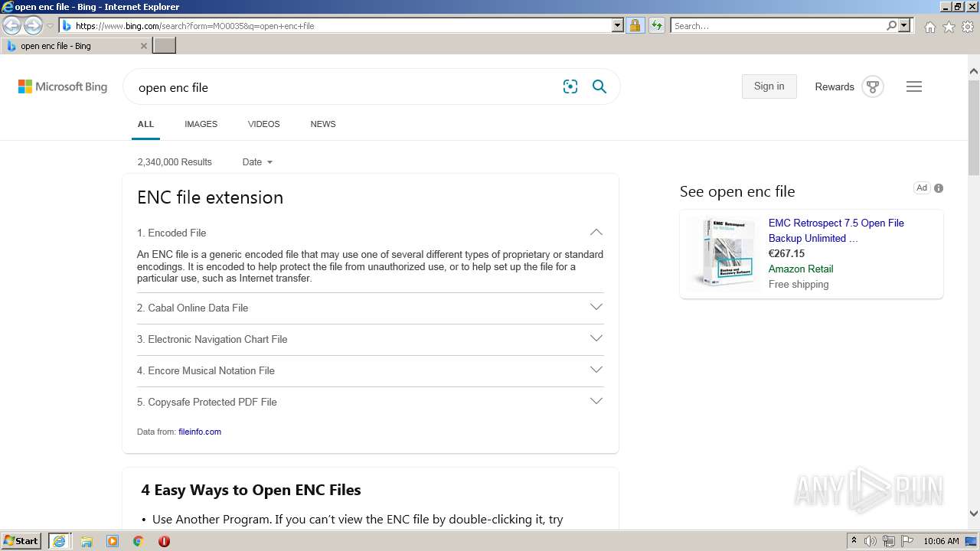Click the 10:06 AM clock
This screenshot has height=551, width=980.
(x=941, y=541)
